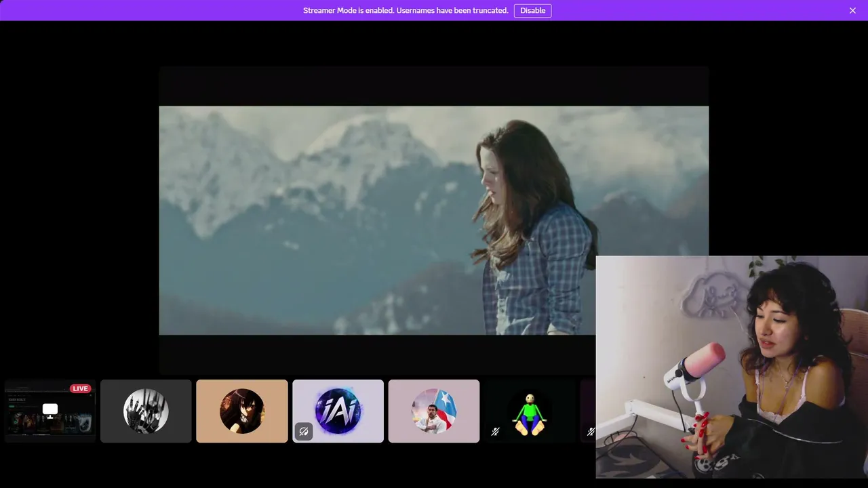
Task: Select the participant with the iAi avatar
Action: (x=338, y=411)
